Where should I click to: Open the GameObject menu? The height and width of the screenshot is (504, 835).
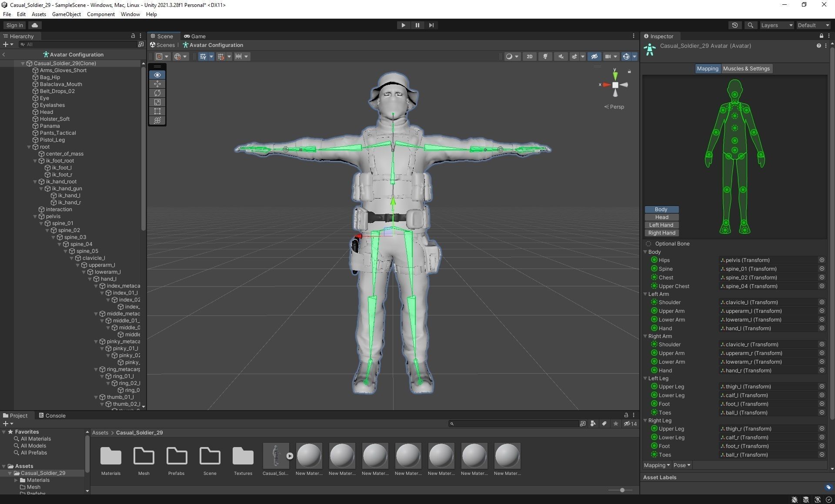pos(67,14)
